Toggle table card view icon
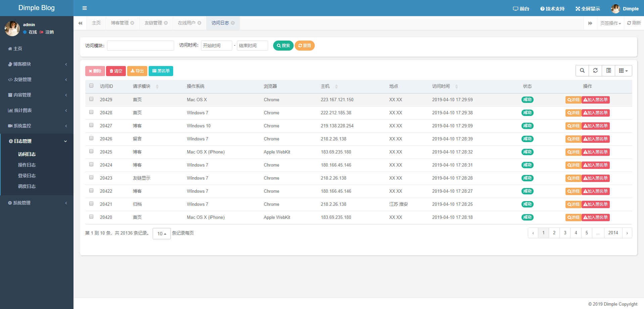Image resolution: width=644 pixels, height=309 pixels. [608, 71]
